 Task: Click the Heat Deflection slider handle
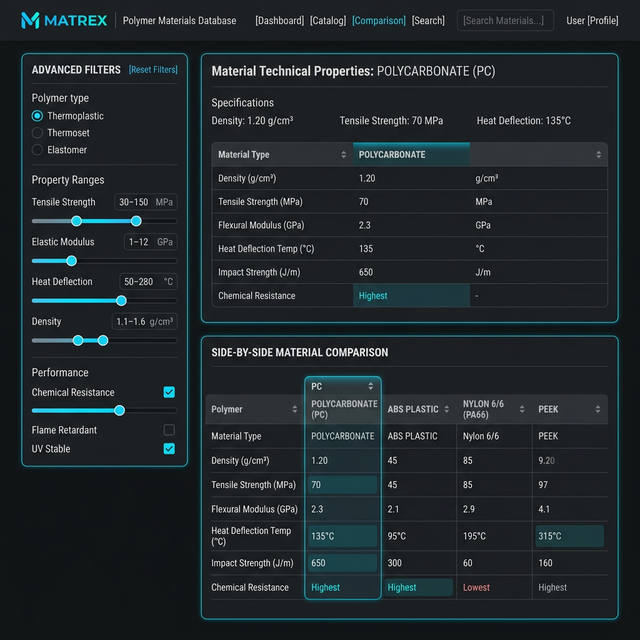121,301
